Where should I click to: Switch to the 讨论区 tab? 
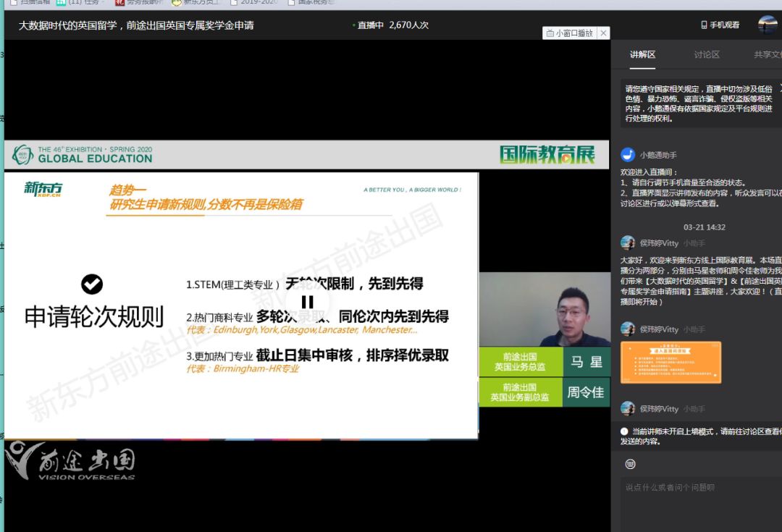(707, 55)
